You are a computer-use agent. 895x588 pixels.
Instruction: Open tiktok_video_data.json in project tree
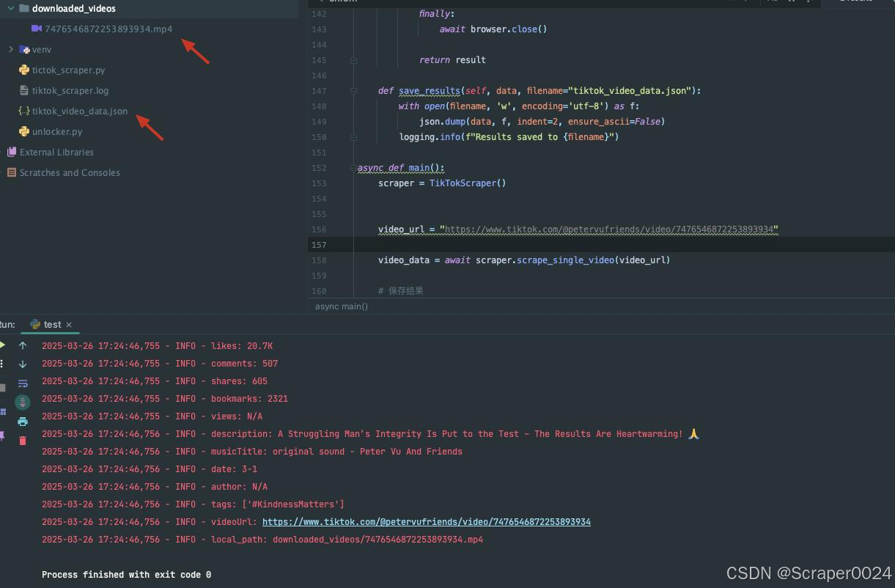click(80, 111)
